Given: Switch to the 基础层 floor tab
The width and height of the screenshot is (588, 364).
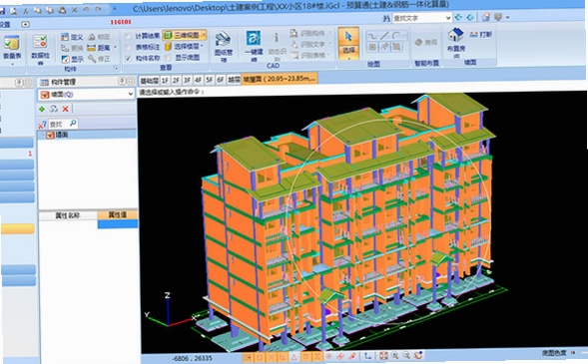Looking at the screenshot, I should (x=149, y=80).
